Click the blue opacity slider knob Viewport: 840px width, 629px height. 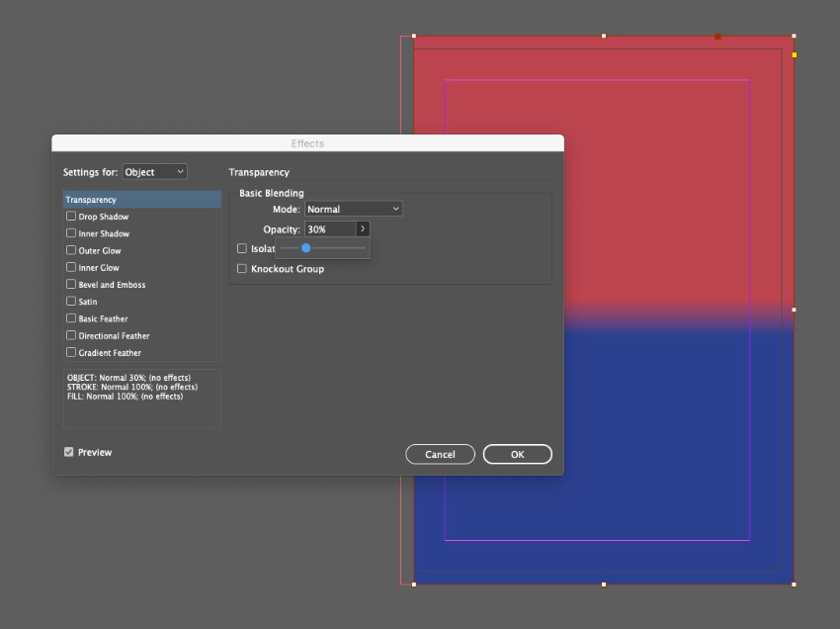point(306,247)
